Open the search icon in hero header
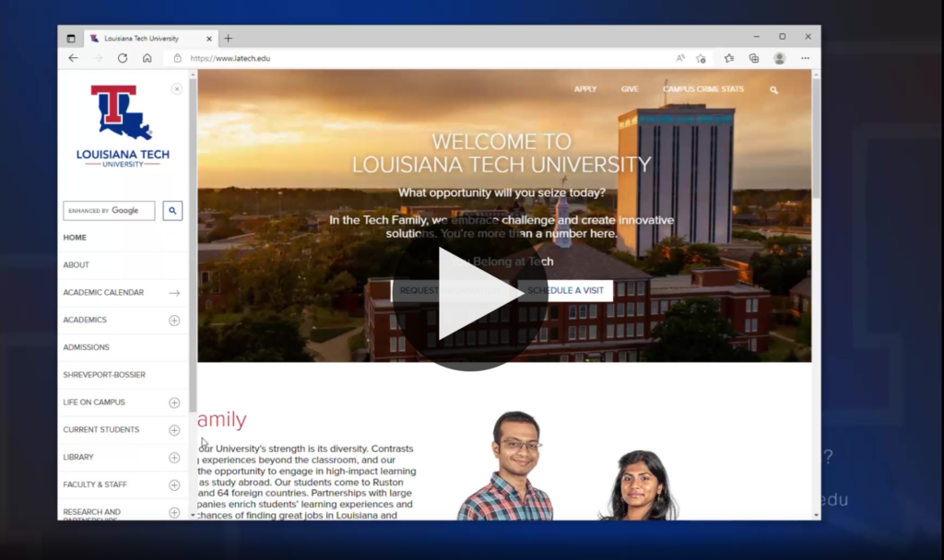Image resolution: width=944 pixels, height=560 pixels. tap(773, 89)
